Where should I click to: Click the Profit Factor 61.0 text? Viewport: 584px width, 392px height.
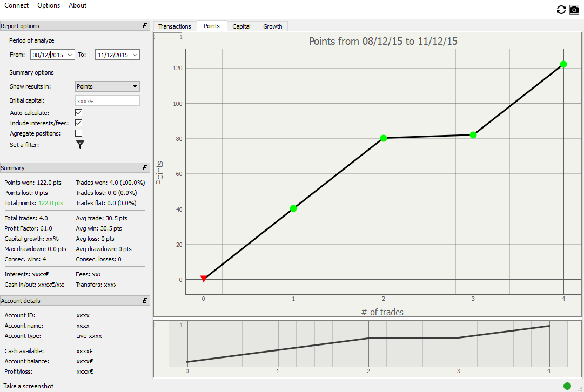point(28,228)
